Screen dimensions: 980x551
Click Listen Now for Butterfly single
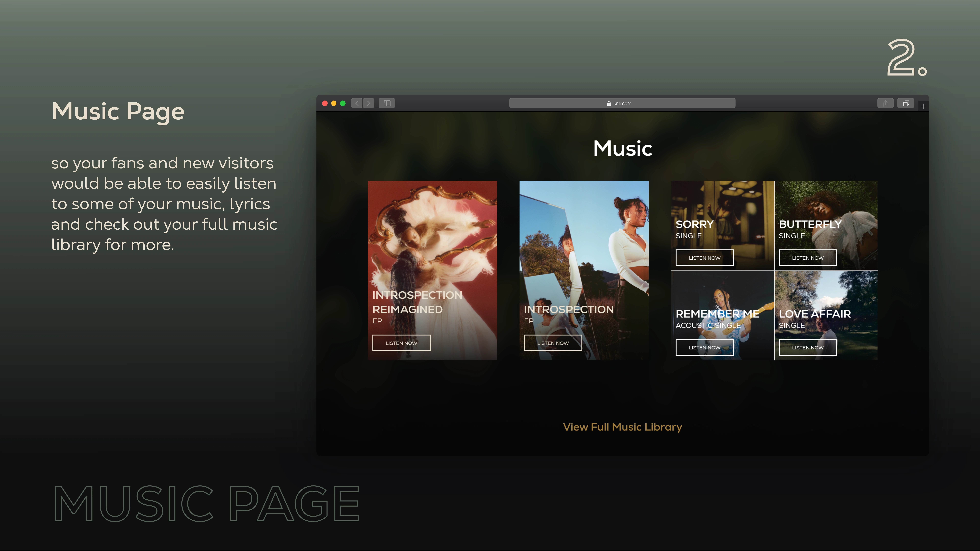pyautogui.click(x=808, y=258)
